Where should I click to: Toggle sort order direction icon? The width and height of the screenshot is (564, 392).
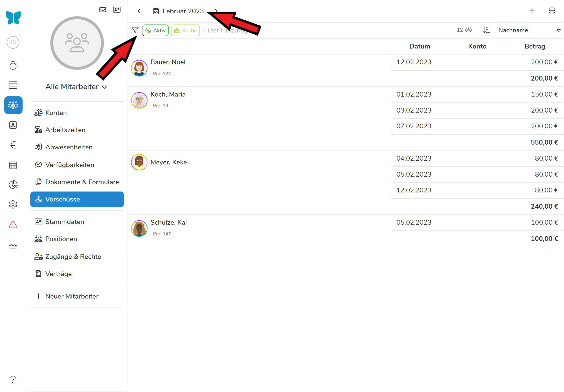(486, 30)
